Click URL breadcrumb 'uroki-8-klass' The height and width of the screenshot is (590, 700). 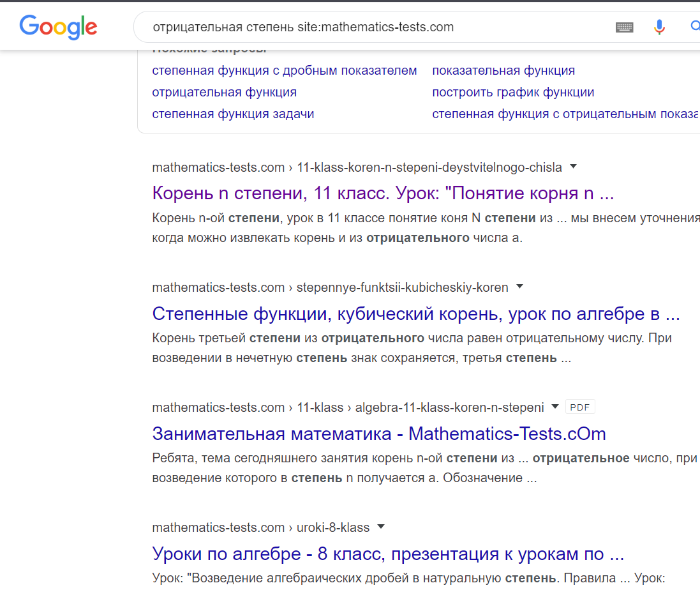pyautogui.click(x=333, y=528)
